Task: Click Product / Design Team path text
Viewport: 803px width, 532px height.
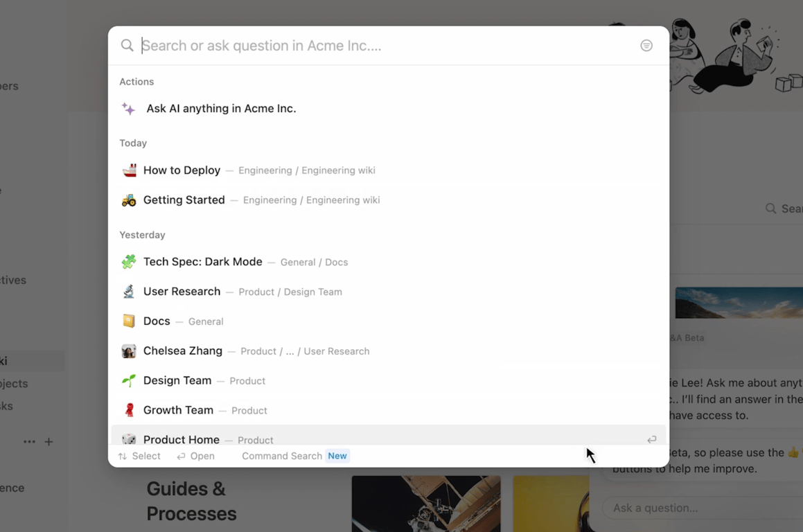Action: point(290,292)
